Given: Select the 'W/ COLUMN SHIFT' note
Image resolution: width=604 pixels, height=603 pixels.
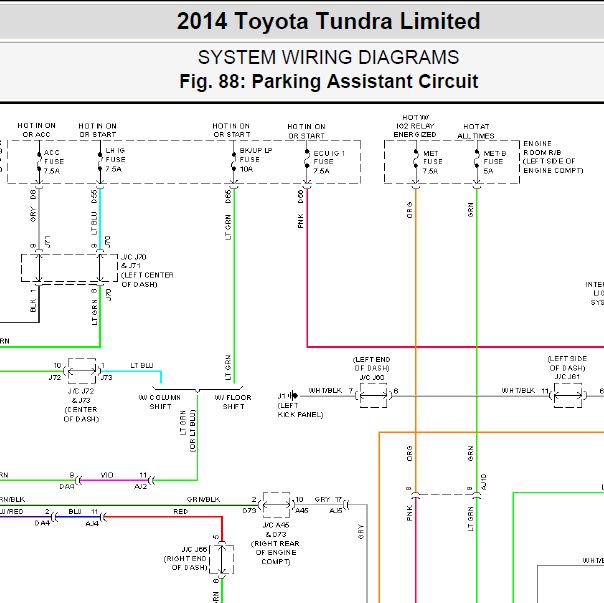Looking at the screenshot, I should tap(160, 401).
